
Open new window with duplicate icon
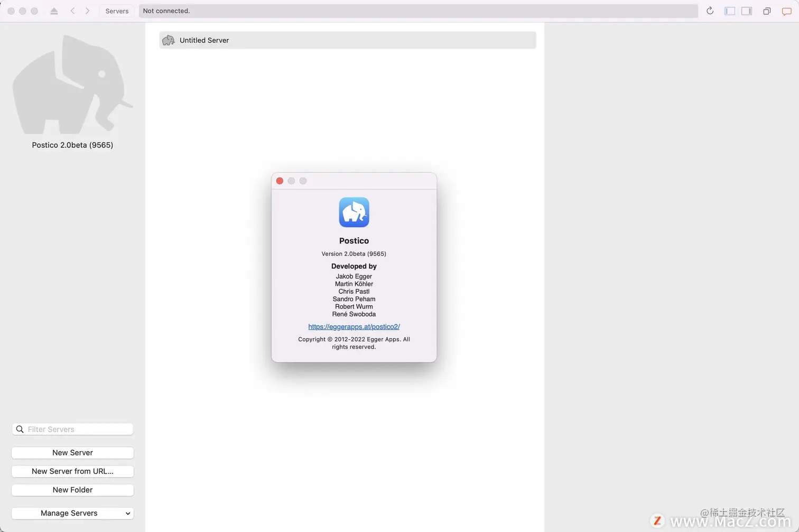(x=767, y=11)
